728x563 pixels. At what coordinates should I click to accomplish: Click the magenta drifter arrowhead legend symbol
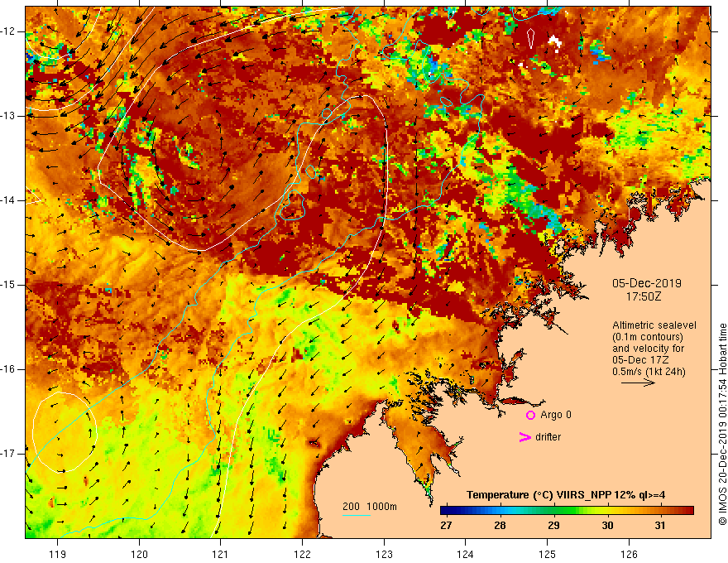coord(525,437)
